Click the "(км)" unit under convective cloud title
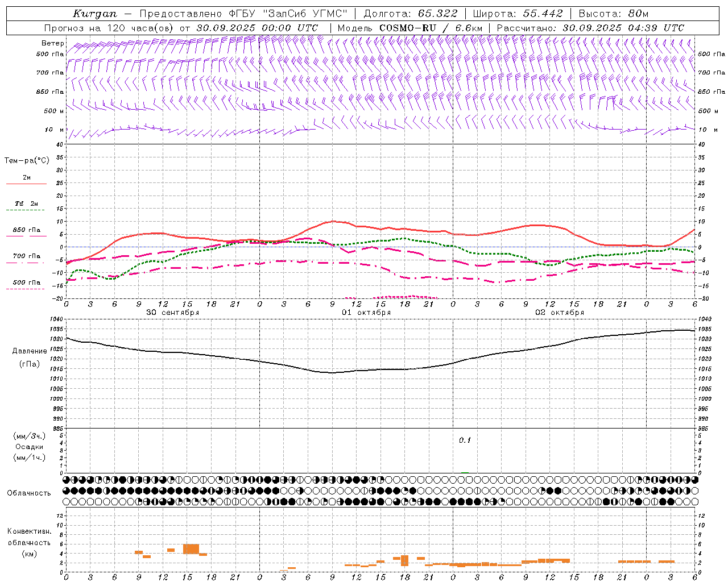 (x=30, y=554)
